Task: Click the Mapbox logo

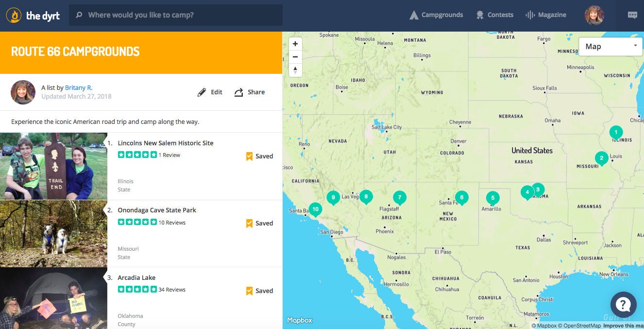Action: pyautogui.click(x=300, y=320)
